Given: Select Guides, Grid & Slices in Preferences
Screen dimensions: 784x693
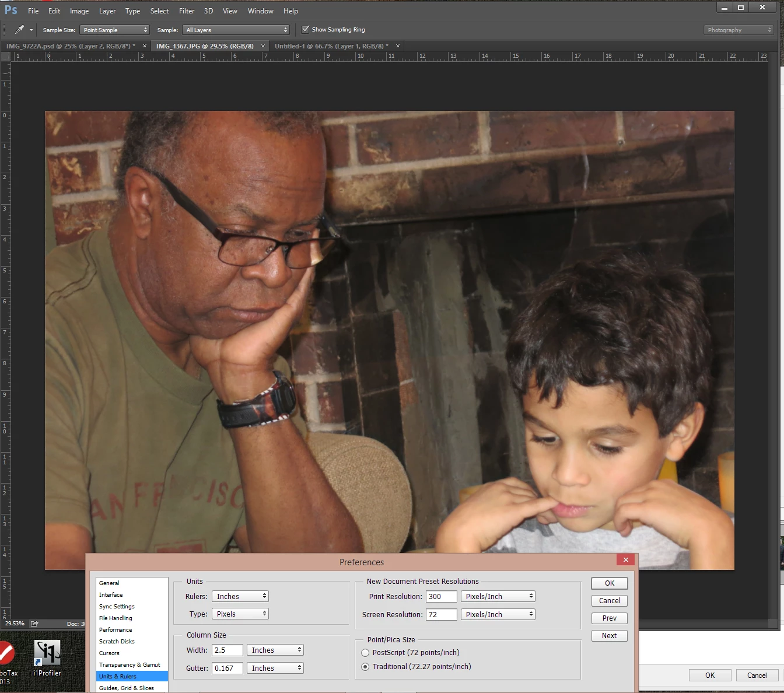Looking at the screenshot, I should pos(132,688).
